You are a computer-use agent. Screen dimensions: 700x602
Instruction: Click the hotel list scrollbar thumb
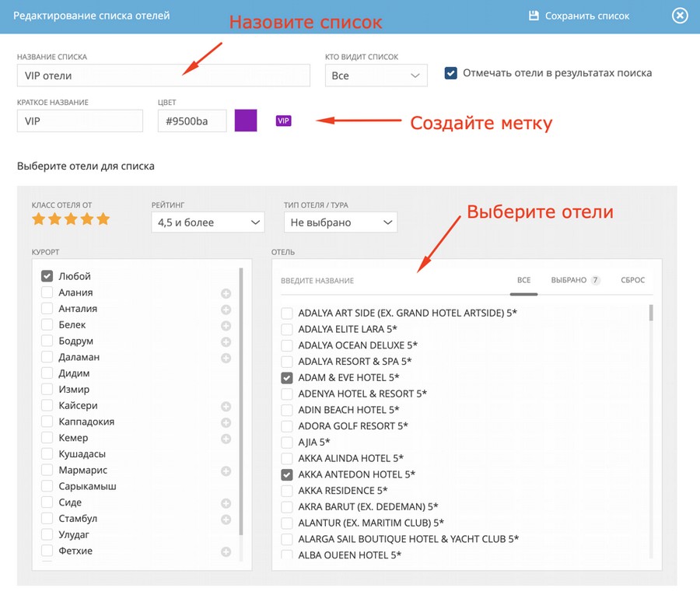click(x=651, y=313)
